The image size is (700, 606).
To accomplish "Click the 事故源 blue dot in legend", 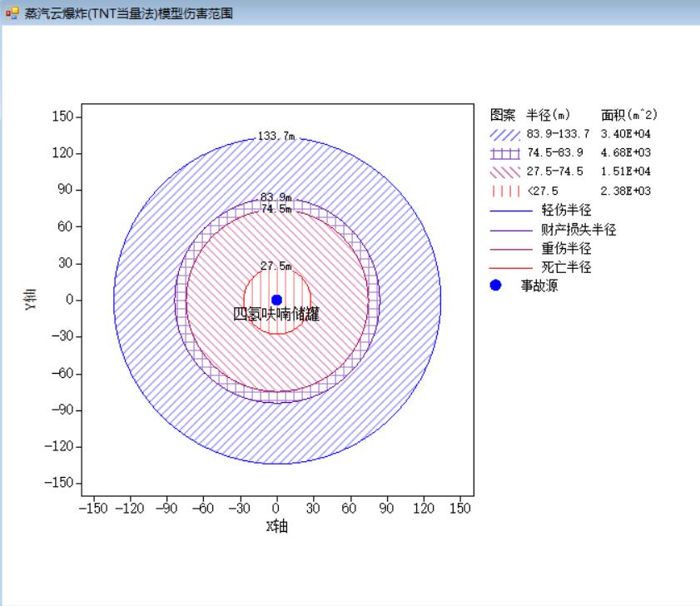I will [495, 285].
